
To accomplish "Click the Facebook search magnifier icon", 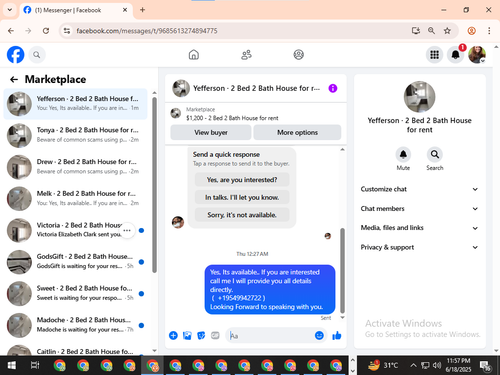I will 37,55.
